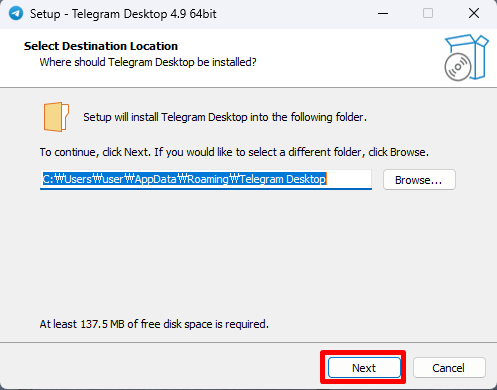Viewport: 497px width, 390px height.
Task: Click the 'To continue, click Next' instruction
Action: [234, 152]
